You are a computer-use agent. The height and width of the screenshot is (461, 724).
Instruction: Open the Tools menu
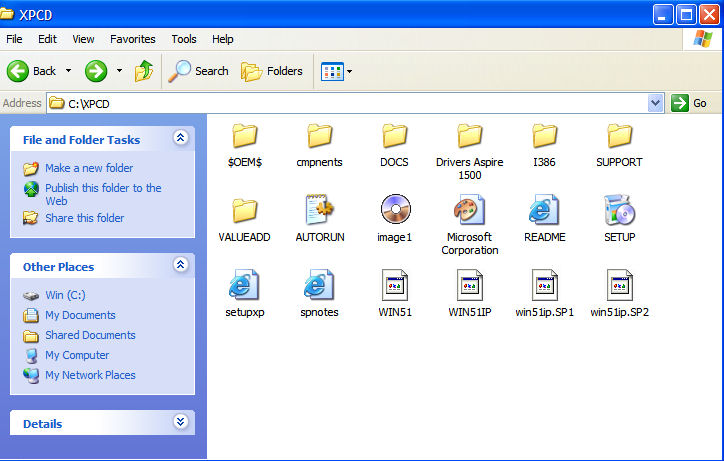[x=184, y=39]
